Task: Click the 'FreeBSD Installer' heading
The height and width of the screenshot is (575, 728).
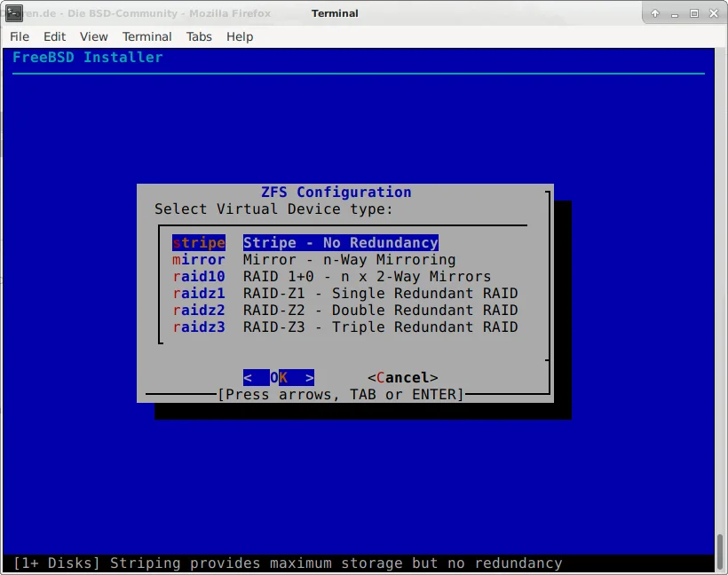Action: tap(88, 57)
